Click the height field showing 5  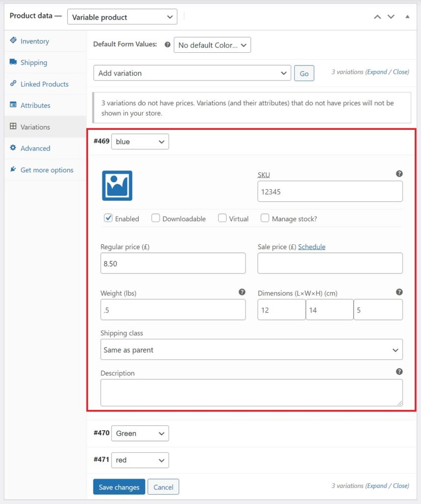[x=378, y=310]
